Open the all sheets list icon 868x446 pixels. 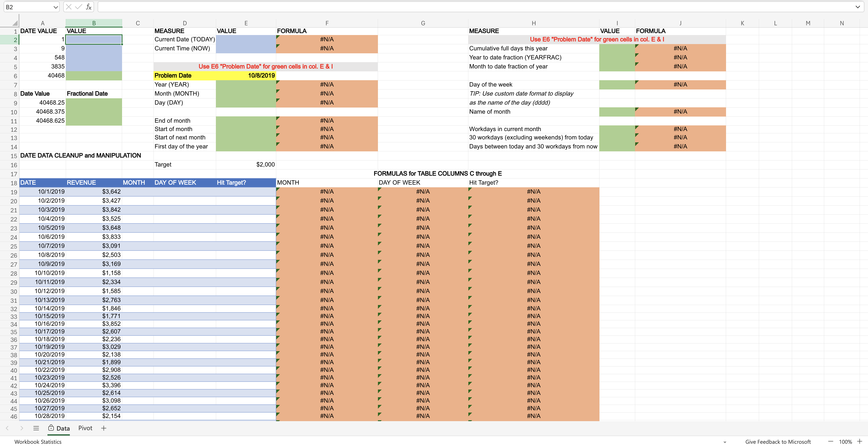36,428
